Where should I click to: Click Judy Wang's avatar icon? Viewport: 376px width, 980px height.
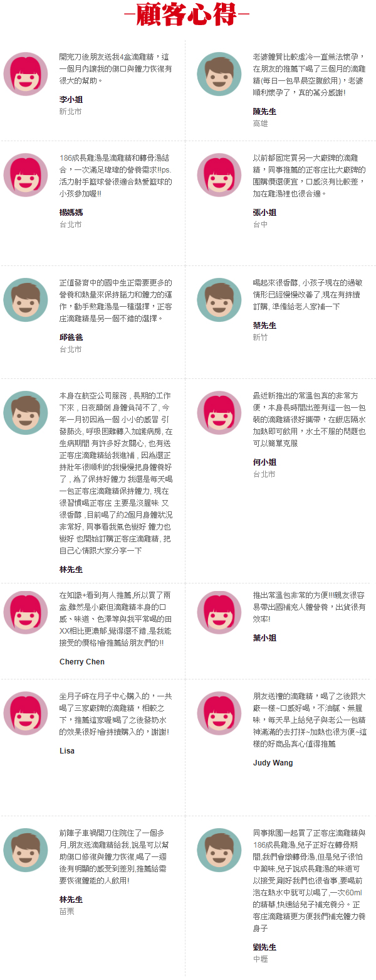click(219, 714)
